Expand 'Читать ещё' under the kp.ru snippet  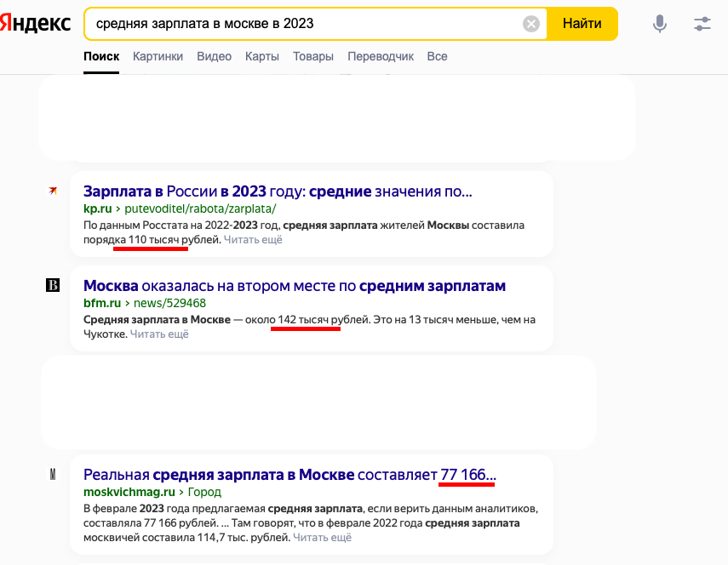(x=253, y=239)
